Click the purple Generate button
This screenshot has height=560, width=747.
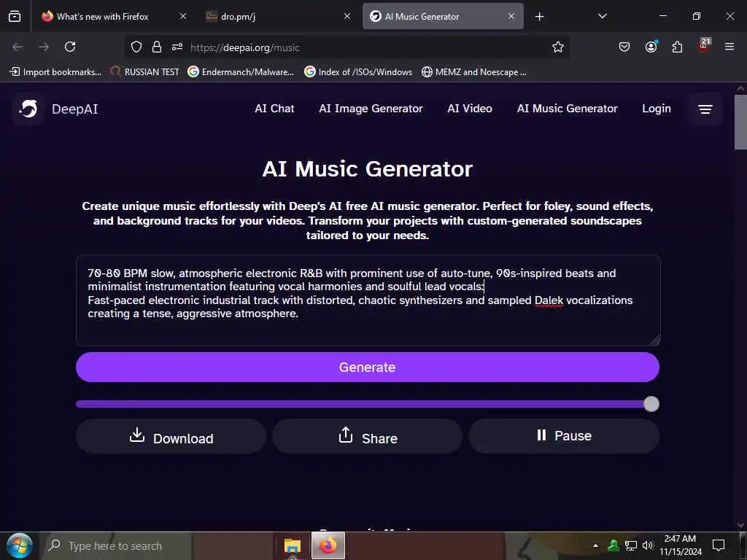coord(368,367)
